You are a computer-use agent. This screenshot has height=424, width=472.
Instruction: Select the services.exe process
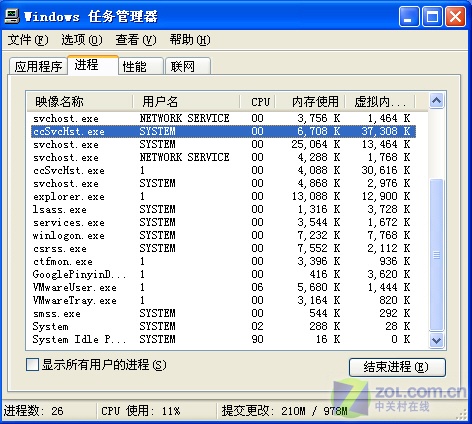223,222
